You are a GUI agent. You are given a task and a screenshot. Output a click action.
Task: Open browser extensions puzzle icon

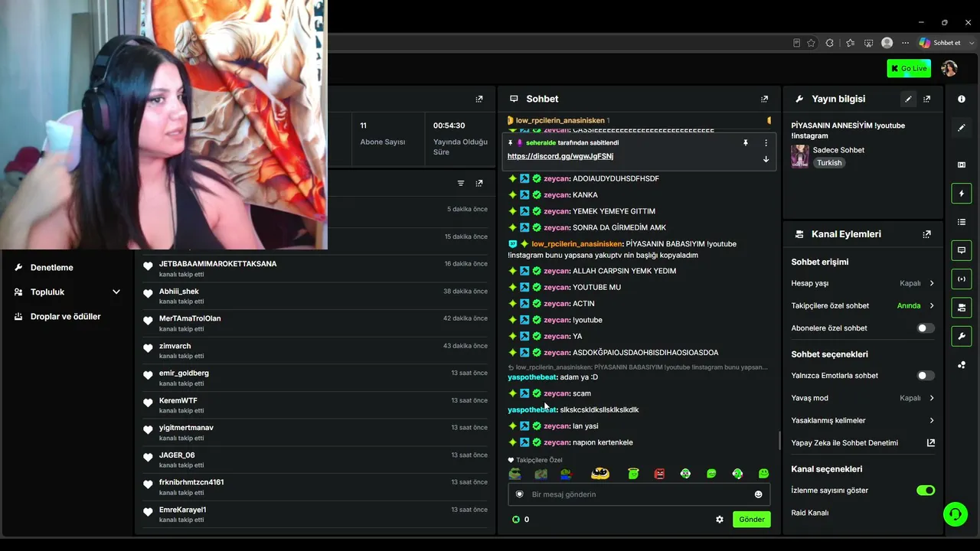pyautogui.click(x=829, y=43)
